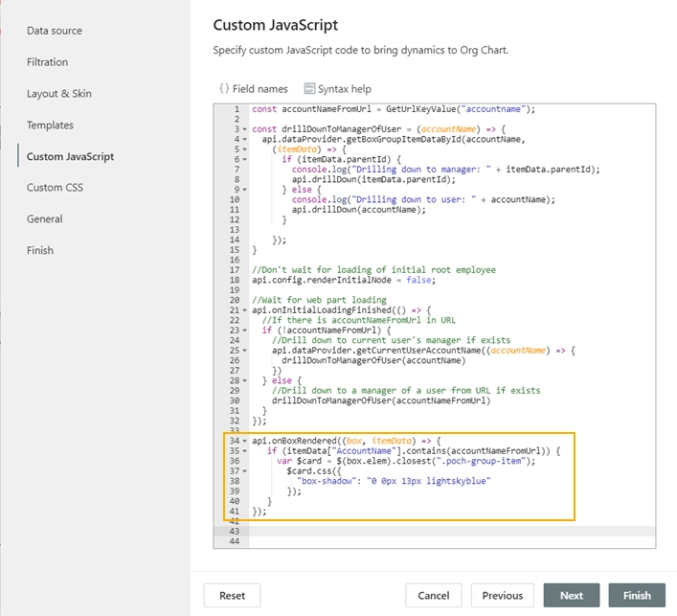Click comment "//Wait for web part loading"

click(x=320, y=300)
